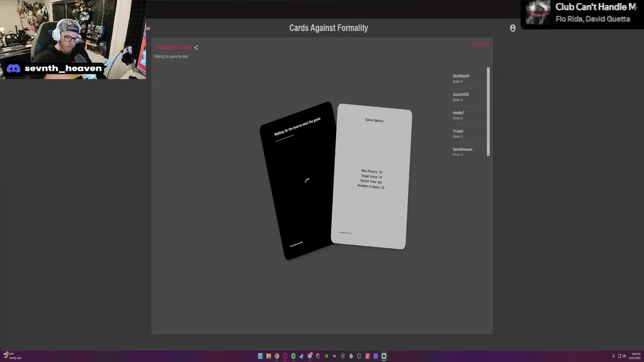This screenshot has height=362, width=644.
Task: Open the user account icon in header
Action: [x=513, y=28]
